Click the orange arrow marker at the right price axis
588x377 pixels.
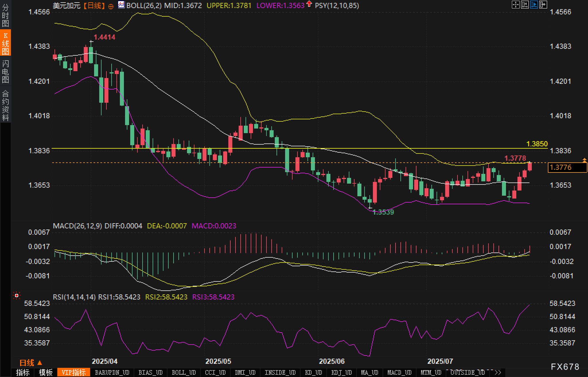(584, 160)
